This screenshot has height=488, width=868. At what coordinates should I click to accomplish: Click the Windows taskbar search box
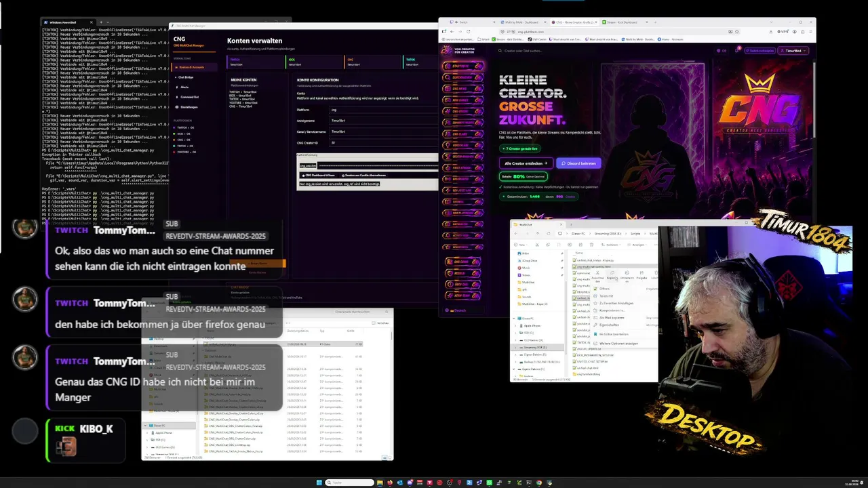coord(349,483)
